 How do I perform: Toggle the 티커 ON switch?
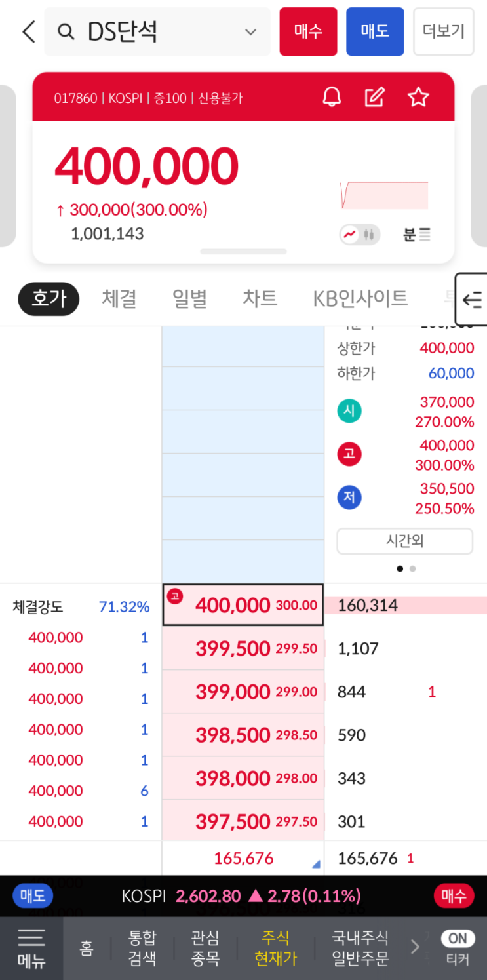click(458, 939)
